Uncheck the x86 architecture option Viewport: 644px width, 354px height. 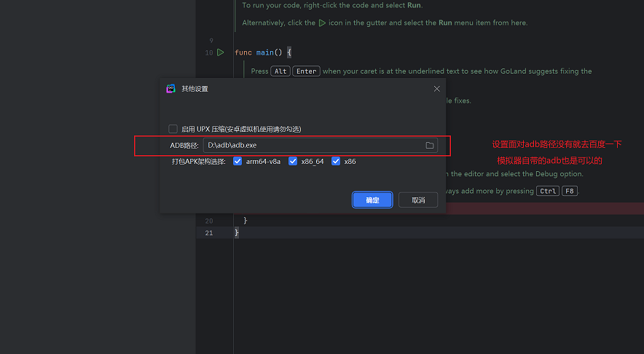336,161
